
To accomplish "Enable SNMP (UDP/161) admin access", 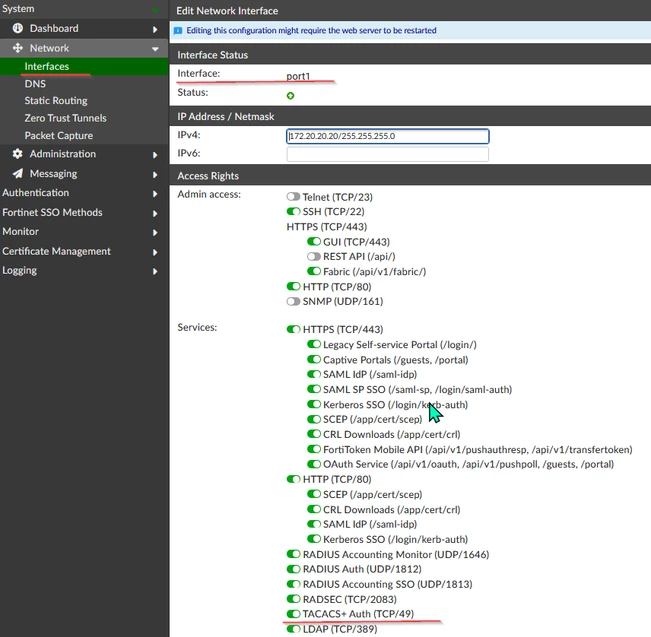I will click(x=293, y=301).
